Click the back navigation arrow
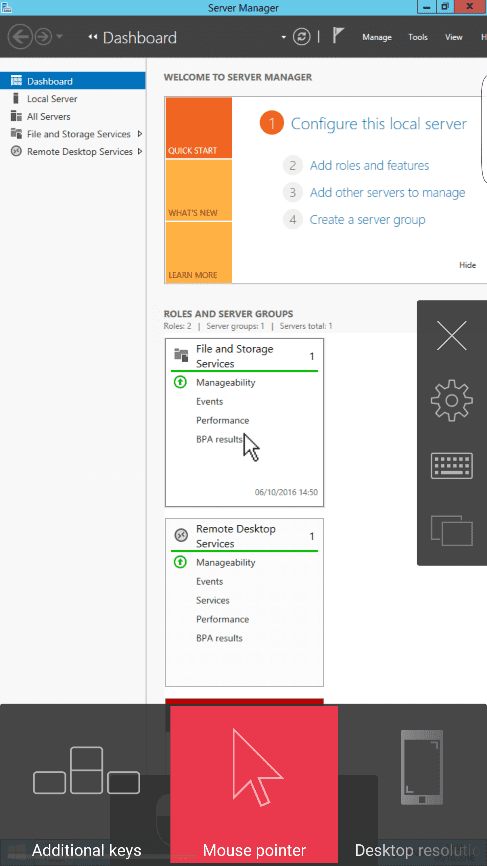 click(20, 37)
